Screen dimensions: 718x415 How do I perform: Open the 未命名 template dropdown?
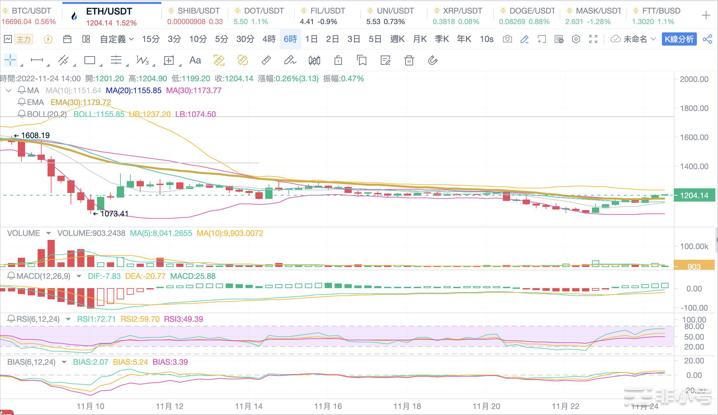[x=633, y=39]
